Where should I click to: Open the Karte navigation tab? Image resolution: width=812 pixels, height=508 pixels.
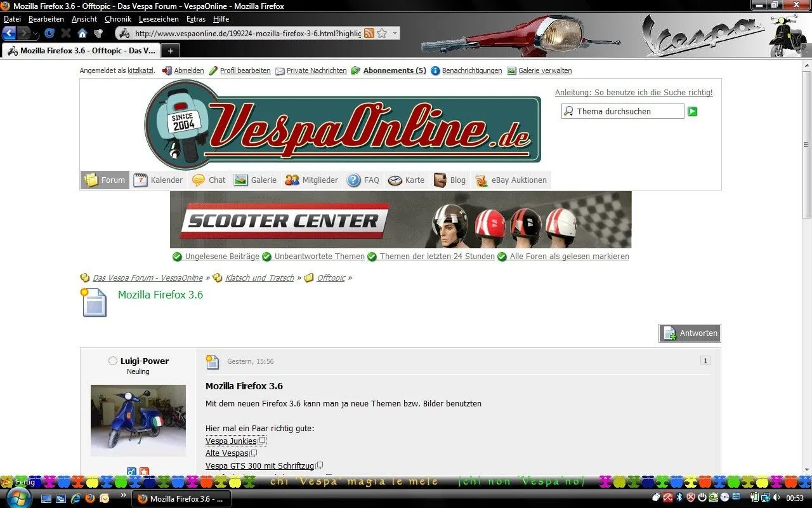coord(407,180)
